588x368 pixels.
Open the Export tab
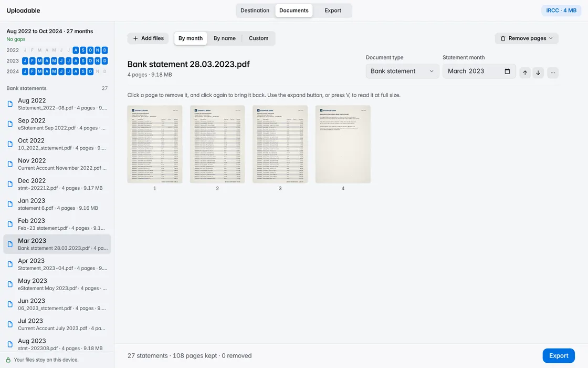pos(333,11)
